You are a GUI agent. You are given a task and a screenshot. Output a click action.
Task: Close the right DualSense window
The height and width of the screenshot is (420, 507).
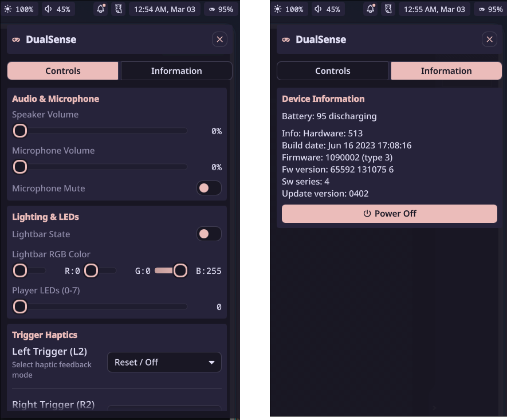(489, 40)
